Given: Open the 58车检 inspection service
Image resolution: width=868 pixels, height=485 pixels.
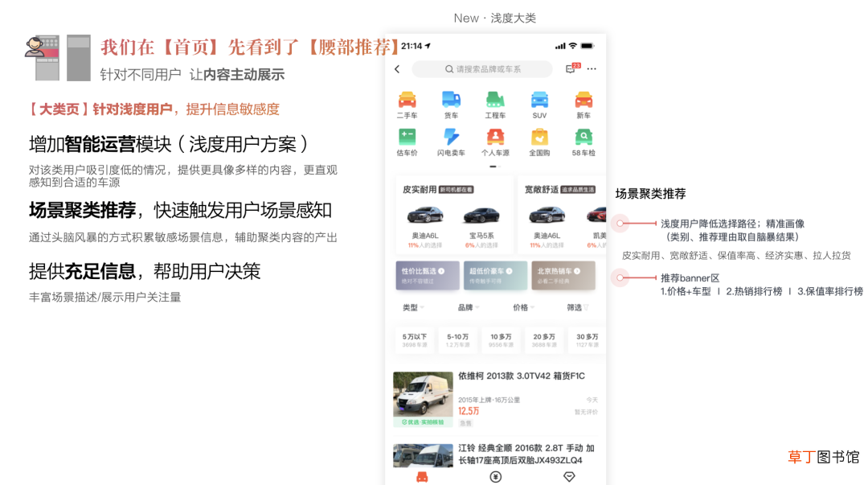Looking at the screenshot, I should [x=583, y=142].
